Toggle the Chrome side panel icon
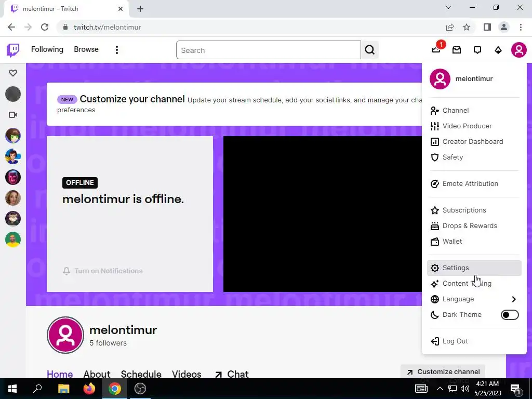 point(487,27)
